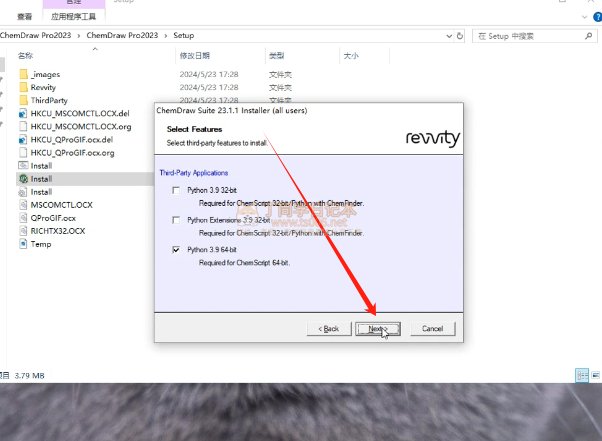Sort by the 类型 column header
Screen dimensions: 602x441
[276, 56]
